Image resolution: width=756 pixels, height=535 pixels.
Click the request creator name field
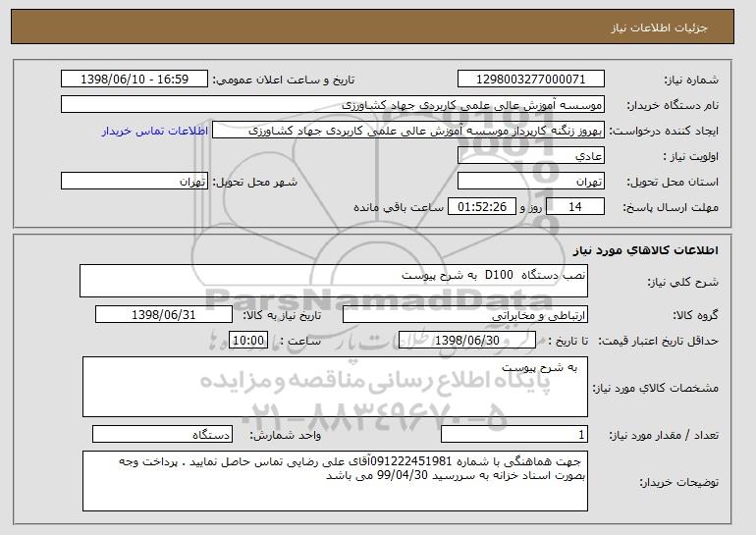(x=408, y=131)
